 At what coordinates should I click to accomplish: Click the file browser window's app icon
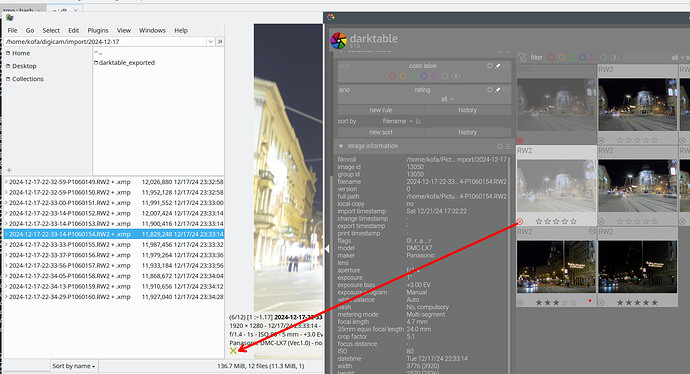pos(10,18)
